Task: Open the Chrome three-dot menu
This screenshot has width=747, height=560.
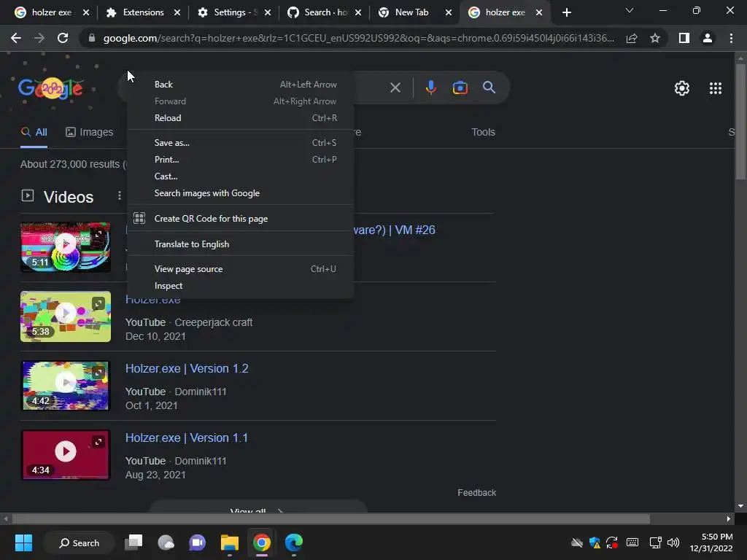Action: pos(731,38)
